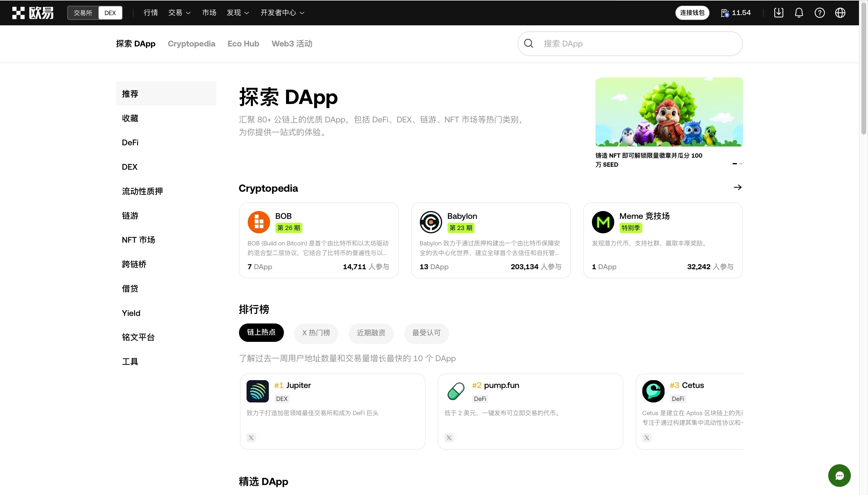Select 流动性质押 in the sidebar
Image resolution: width=868 pixels, height=495 pixels.
tap(166, 191)
